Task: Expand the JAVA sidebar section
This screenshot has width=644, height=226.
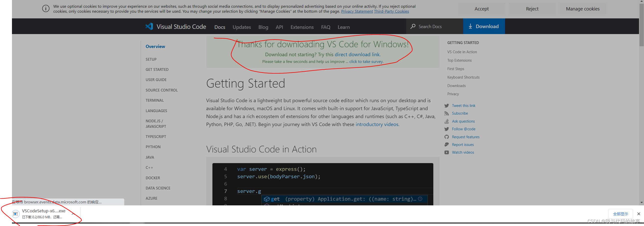Action: [x=150, y=157]
